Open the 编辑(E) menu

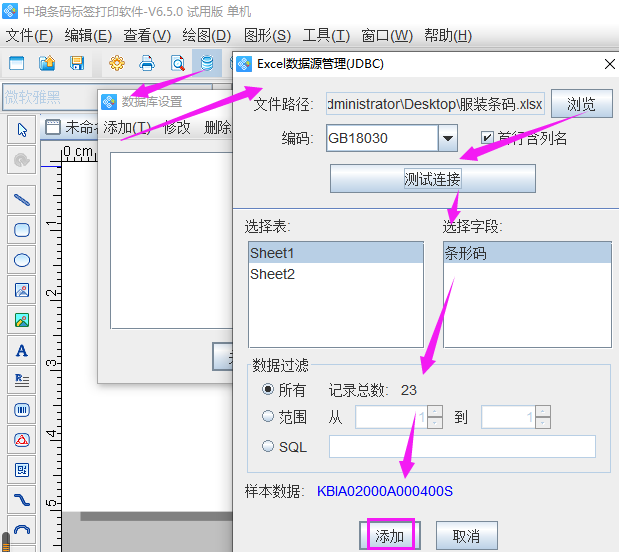click(88, 36)
